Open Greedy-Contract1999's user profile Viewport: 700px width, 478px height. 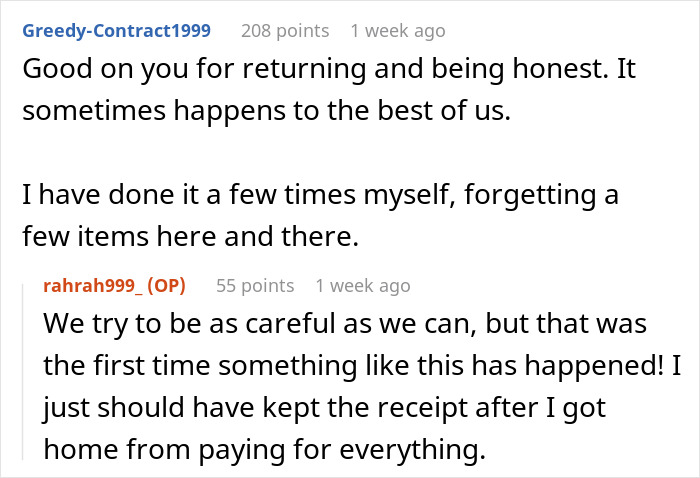117,31
